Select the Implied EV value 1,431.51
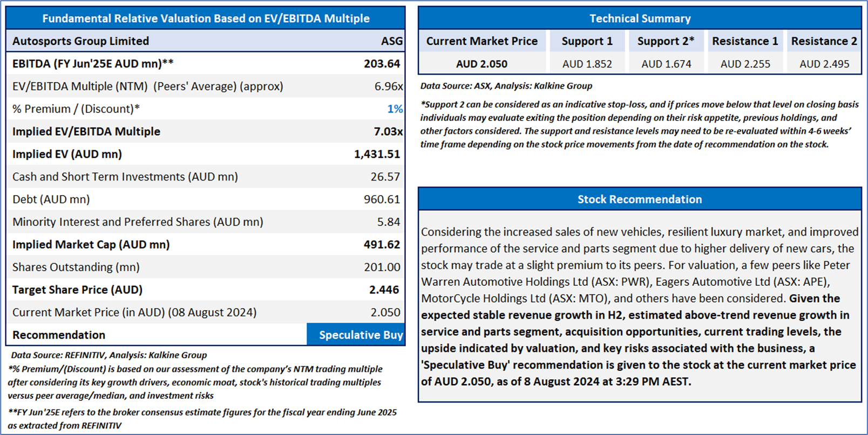Image resolution: width=868 pixels, height=435 pixels. [x=377, y=154]
